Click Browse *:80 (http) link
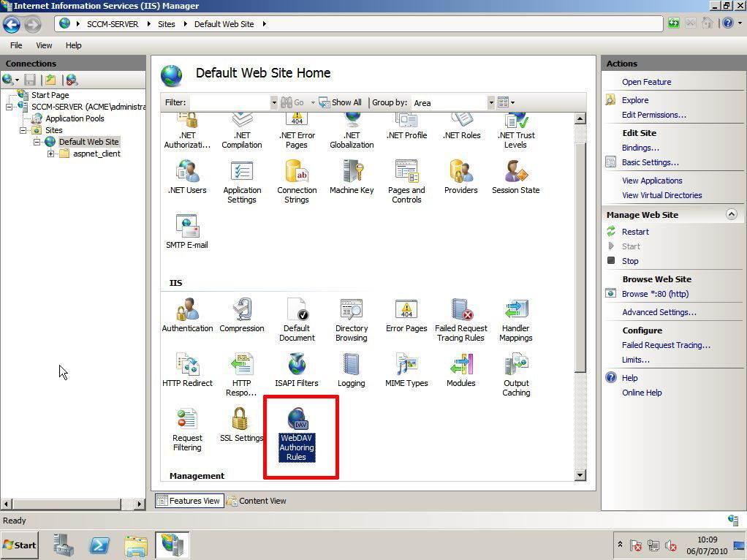747x560 pixels. [x=655, y=294]
